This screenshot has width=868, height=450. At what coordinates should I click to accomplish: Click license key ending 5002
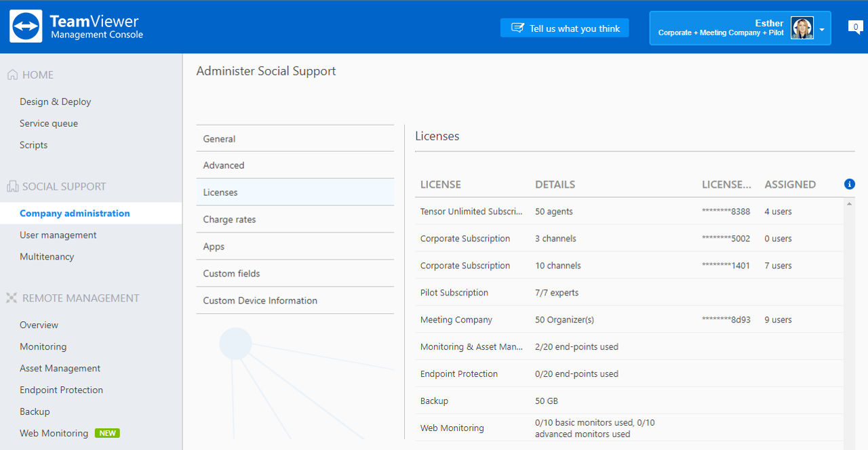(x=726, y=239)
